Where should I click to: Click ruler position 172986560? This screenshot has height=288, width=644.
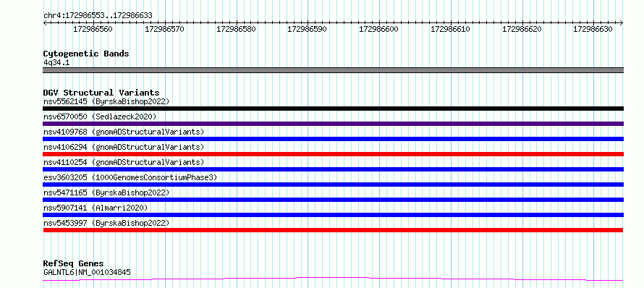click(x=93, y=29)
